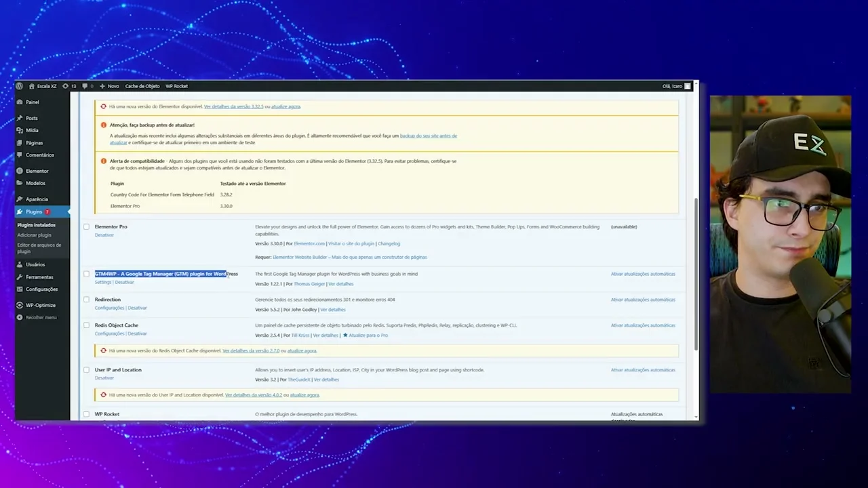Check the WP Rocket plugin checkbox
Image resolution: width=868 pixels, height=488 pixels.
86,414
